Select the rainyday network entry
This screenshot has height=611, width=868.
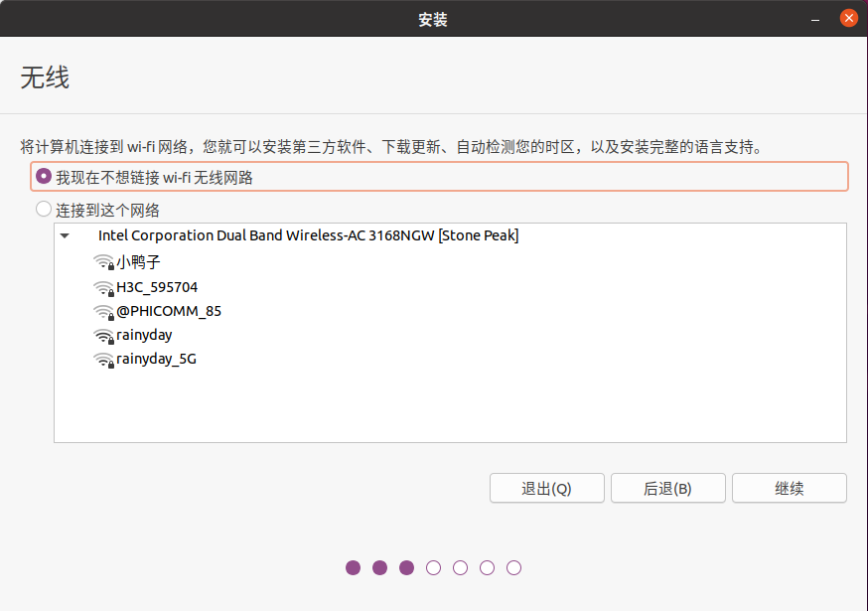coord(144,335)
